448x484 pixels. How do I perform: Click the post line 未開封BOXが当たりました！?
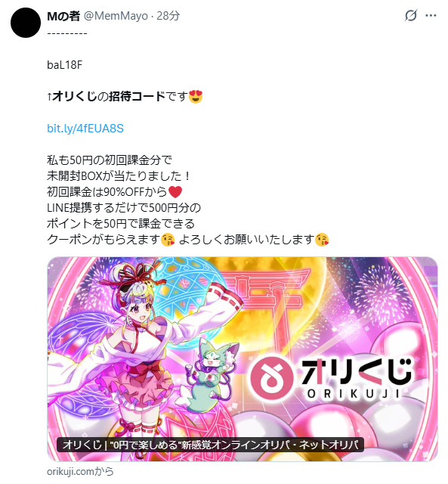pyautogui.click(x=119, y=176)
